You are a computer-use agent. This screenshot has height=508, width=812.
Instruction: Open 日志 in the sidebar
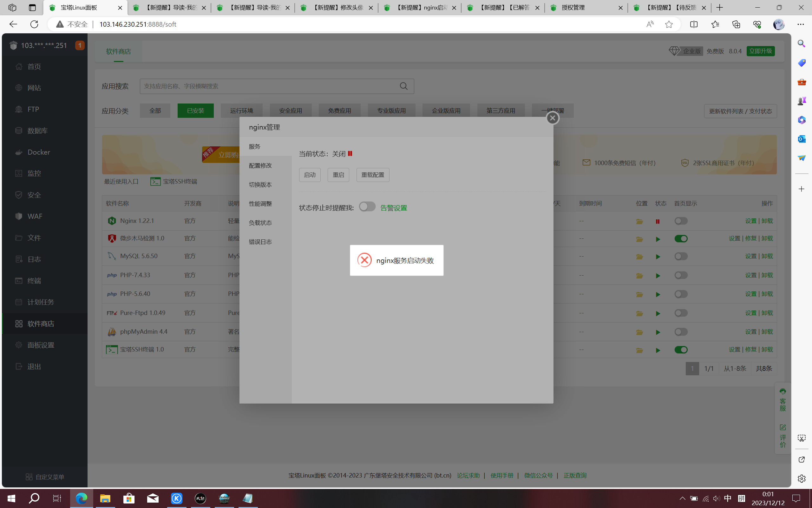click(x=45, y=259)
